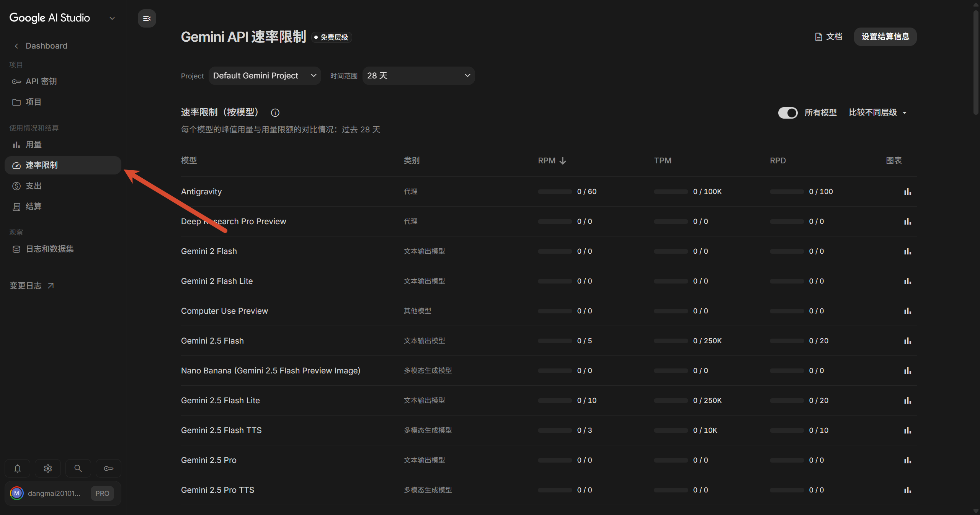Click 其他模型 category cell
The height and width of the screenshot is (515, 980).
point(418,311)
